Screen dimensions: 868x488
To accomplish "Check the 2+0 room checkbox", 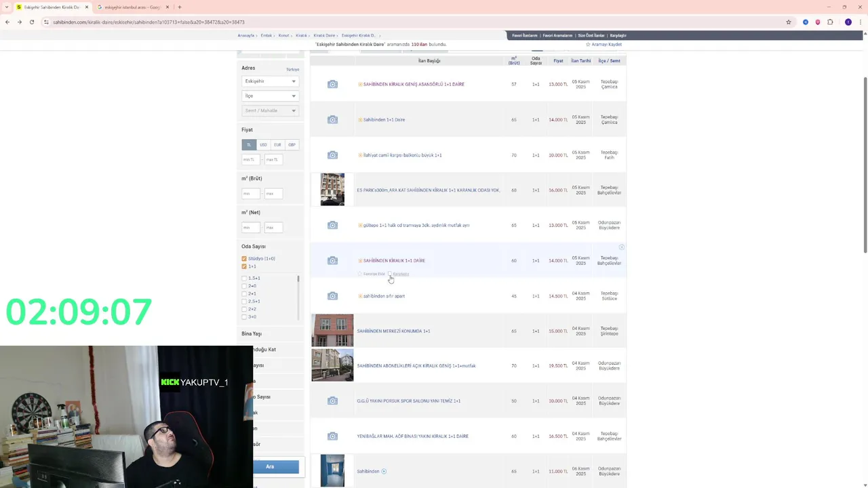I will click(x=244, y=286).
